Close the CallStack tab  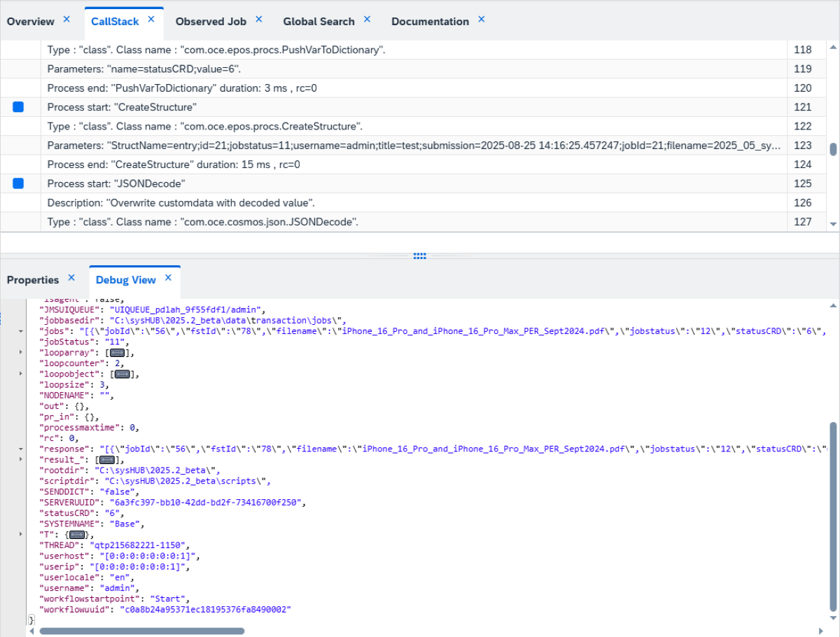[x=151, y=20]
